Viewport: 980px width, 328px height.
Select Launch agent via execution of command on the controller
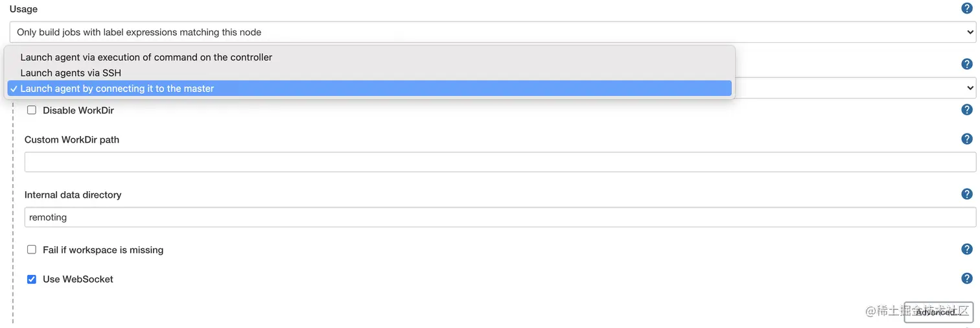(146, 57)
